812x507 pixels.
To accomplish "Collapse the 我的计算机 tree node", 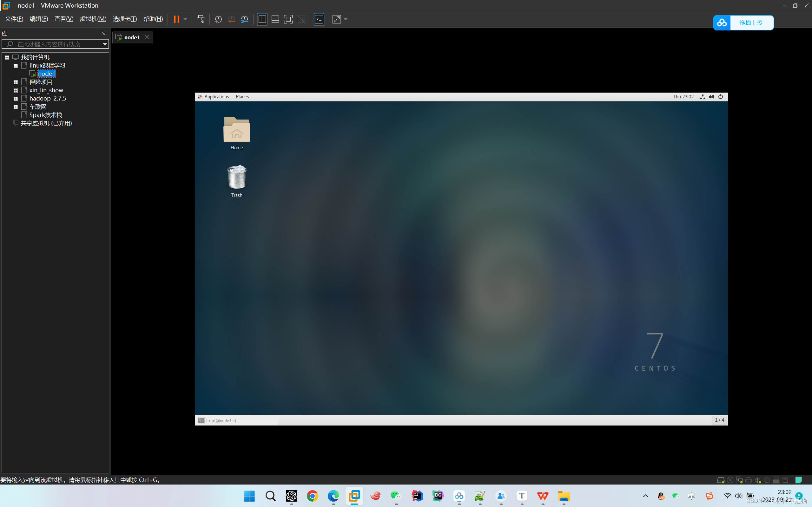I will pyautogui.click(x=7, y=57).
